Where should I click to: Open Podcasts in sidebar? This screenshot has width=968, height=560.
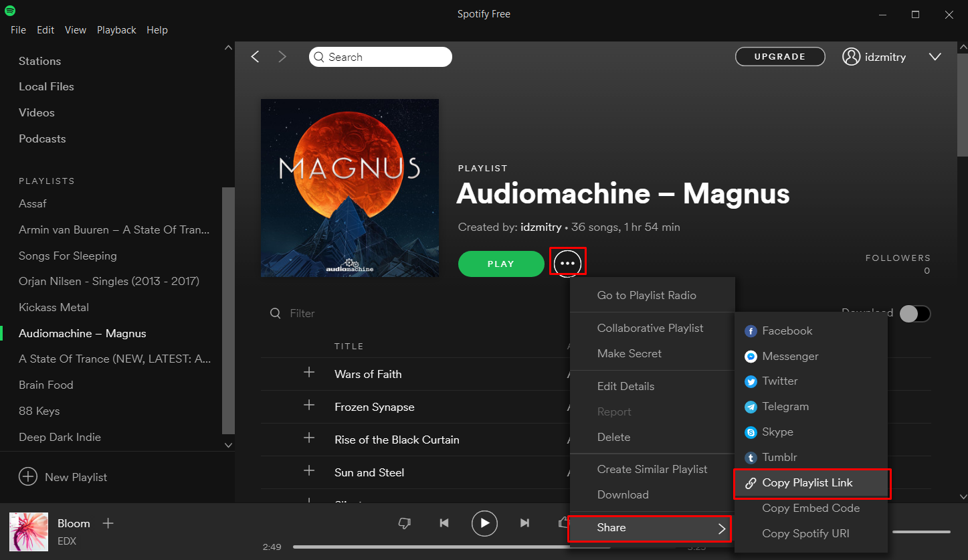point(42,138)
